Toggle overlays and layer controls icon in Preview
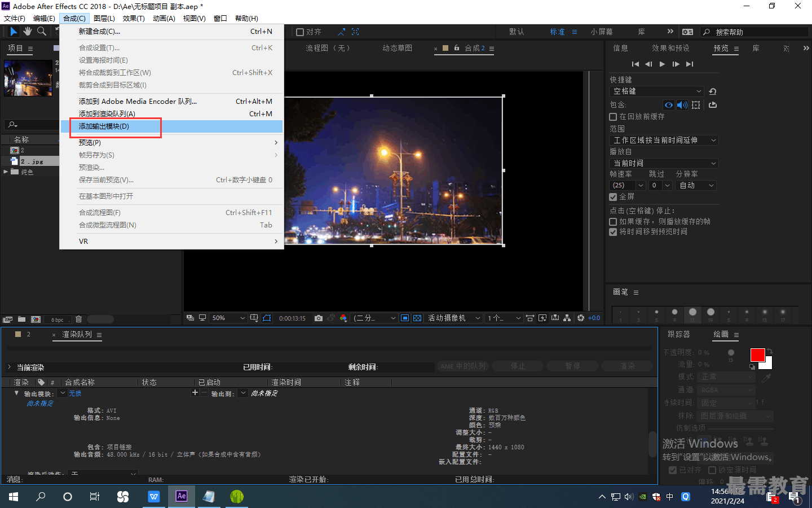This screenshot has height=508, width=812. pos(696,105)
